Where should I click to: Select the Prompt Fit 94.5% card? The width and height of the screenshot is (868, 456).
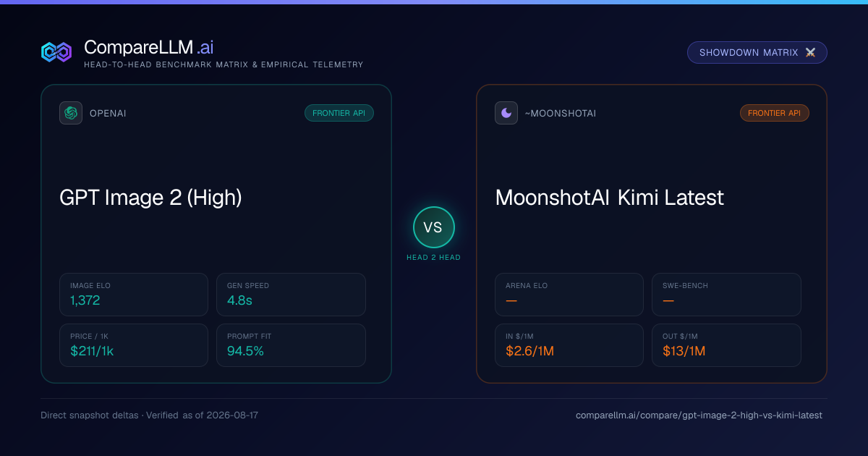tap(291, 345)
